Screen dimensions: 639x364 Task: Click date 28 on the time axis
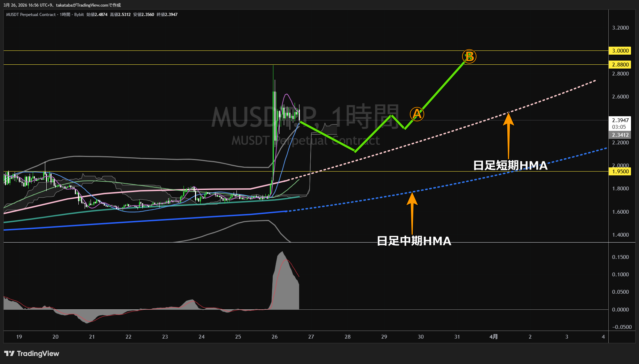(348, 337)
